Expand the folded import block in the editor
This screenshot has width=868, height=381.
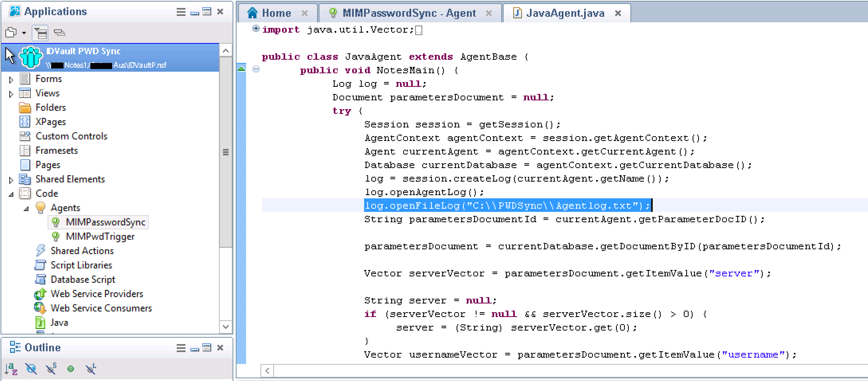[x=256, y=29]
